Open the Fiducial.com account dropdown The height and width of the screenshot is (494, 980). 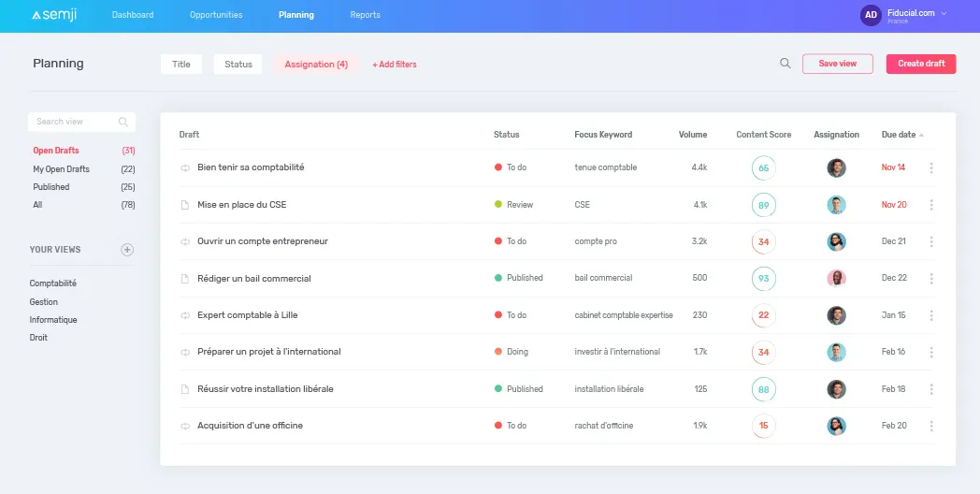(944, 14)
